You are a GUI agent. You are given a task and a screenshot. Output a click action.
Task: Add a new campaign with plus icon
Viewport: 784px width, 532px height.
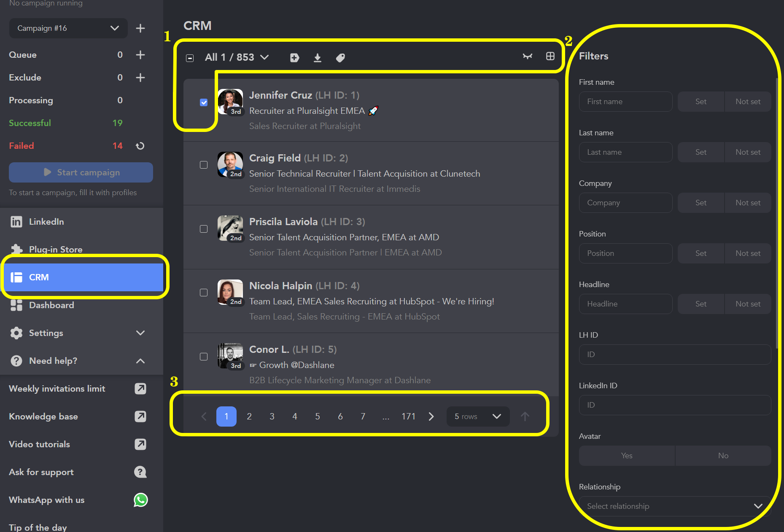point(140,28)
